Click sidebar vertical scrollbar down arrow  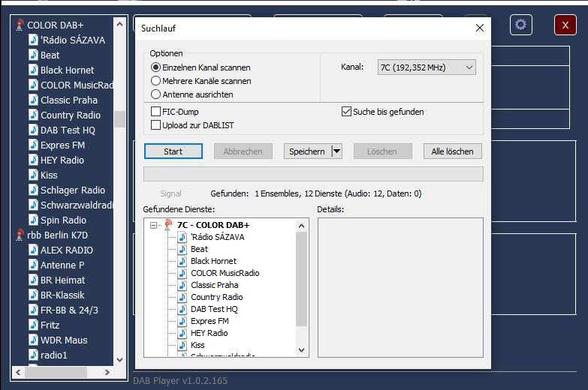[x=119, y=360]
